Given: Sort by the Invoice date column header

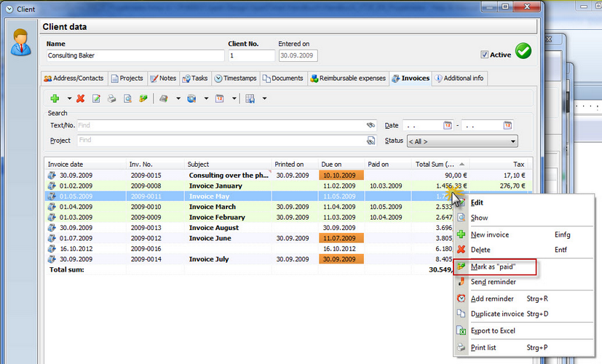Looking at the screenshot, I should coord(85,164).
